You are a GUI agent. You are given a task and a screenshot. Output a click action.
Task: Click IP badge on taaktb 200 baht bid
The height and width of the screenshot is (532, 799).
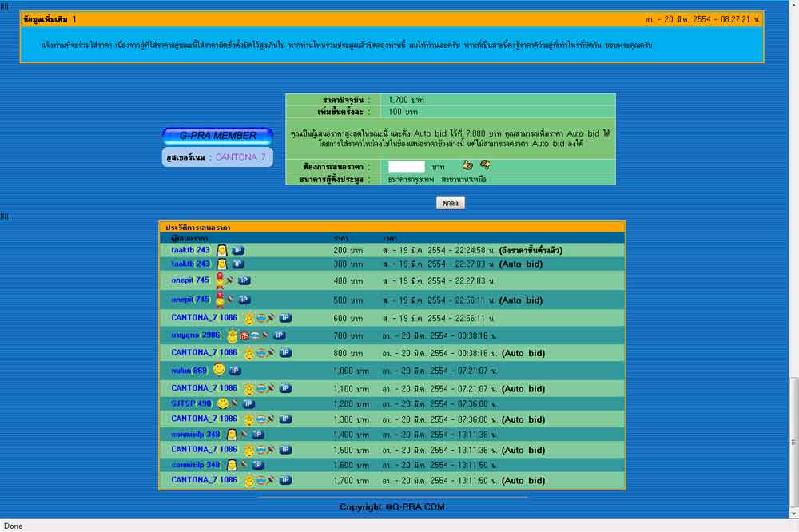click(x=238, y=251)
